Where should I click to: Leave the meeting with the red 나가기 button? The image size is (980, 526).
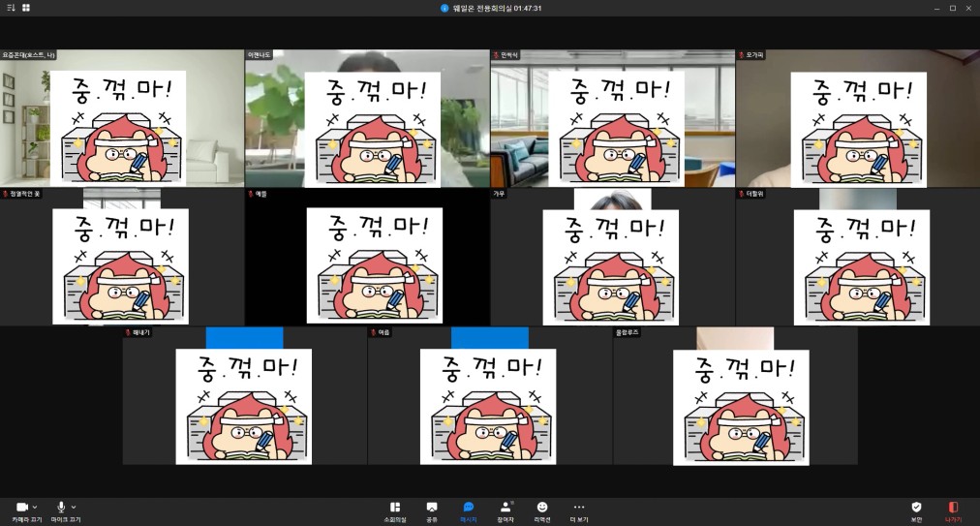pos(953,511)
